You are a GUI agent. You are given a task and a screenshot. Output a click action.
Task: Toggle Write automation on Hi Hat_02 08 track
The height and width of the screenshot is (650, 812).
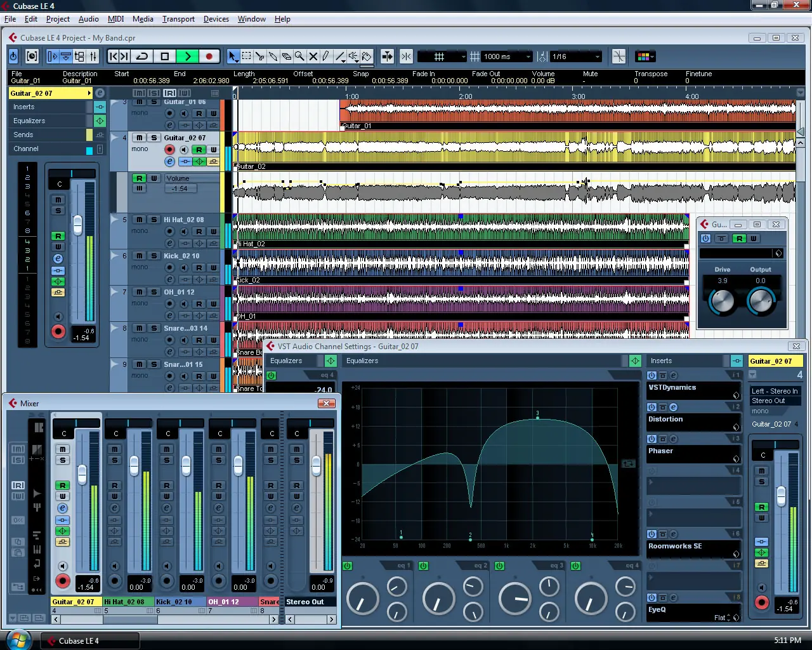(213, 232)
